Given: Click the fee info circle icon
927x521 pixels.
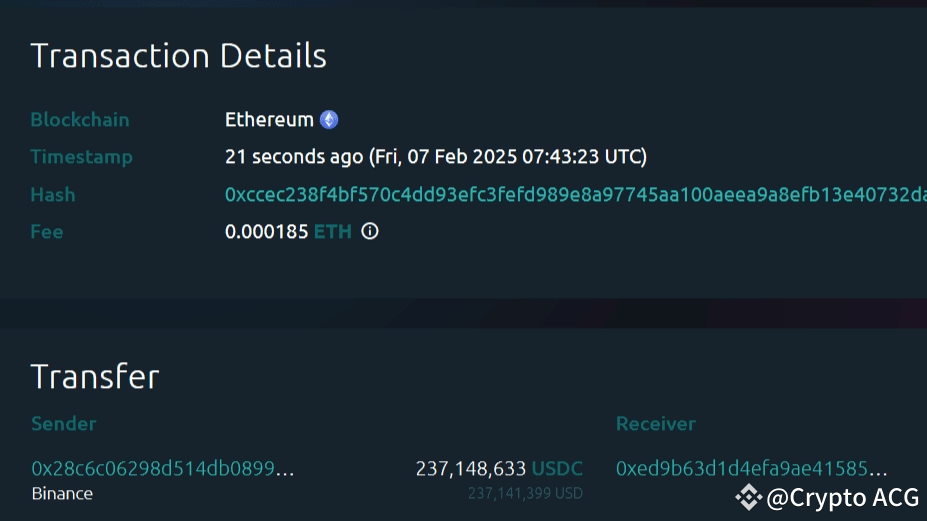Looking at the screenshot, I should pyautogui.click(x=370, y=232).
